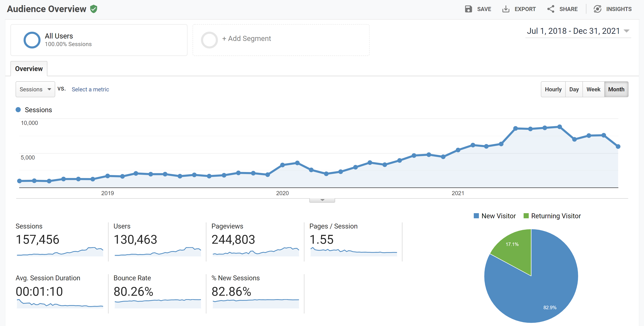Click the Insights icon
The width and height of the screenshot is (644, 326).
(598, 9)
